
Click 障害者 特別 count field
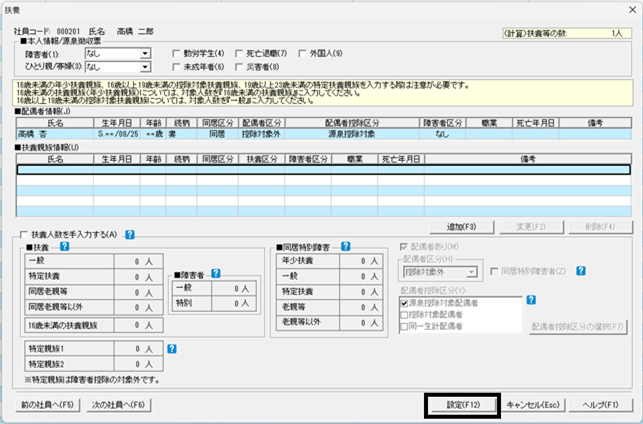click(234, 303)
